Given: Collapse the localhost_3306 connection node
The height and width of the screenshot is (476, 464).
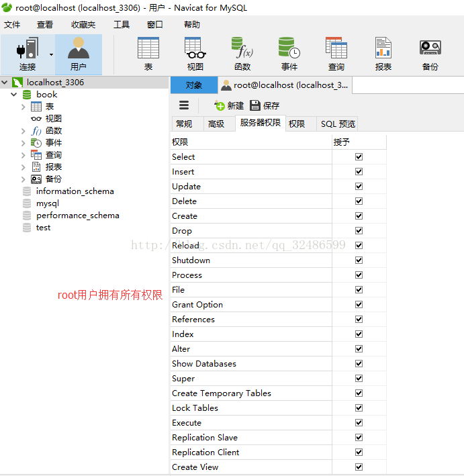Looking at the screenshot, I should [x=5, y=83].
